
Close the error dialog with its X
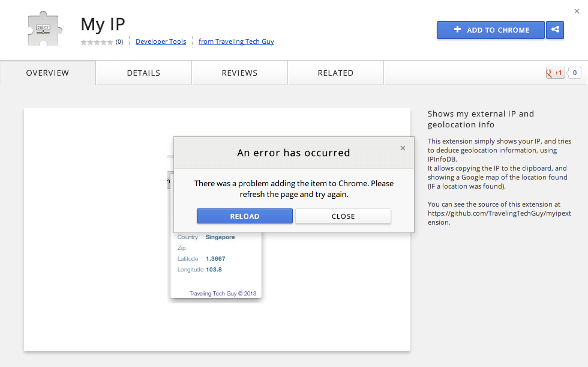[x=403, y=148]
